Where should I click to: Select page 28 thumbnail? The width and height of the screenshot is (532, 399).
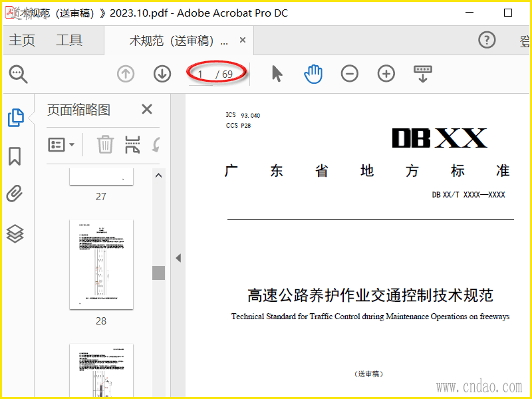(102, 264)
